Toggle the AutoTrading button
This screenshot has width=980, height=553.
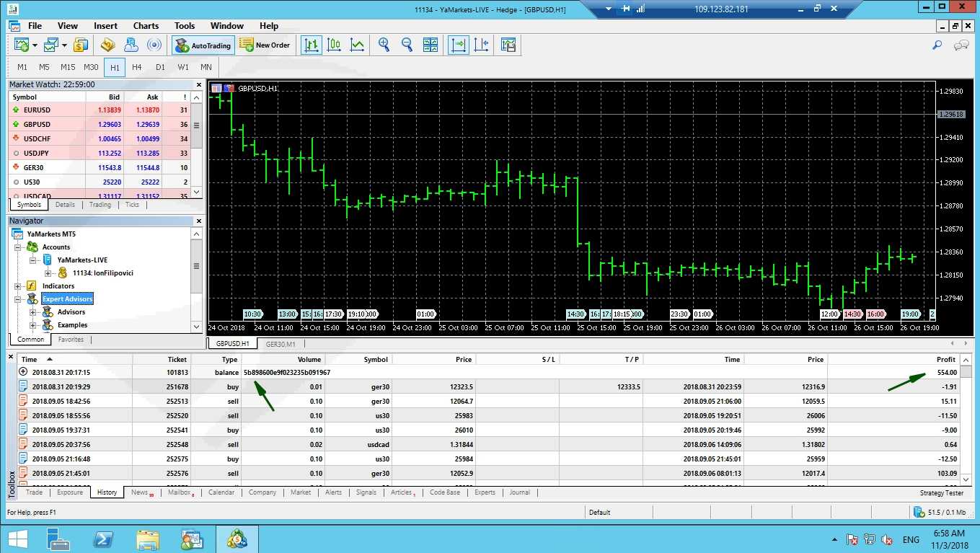(x=203, y=45)
